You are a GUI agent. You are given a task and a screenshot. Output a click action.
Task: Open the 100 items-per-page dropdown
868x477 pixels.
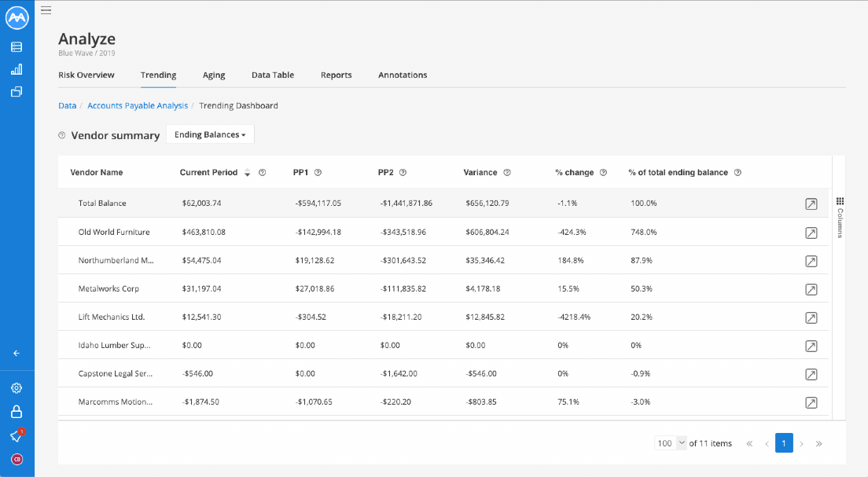pyautogui.click(x=671, y=443)
